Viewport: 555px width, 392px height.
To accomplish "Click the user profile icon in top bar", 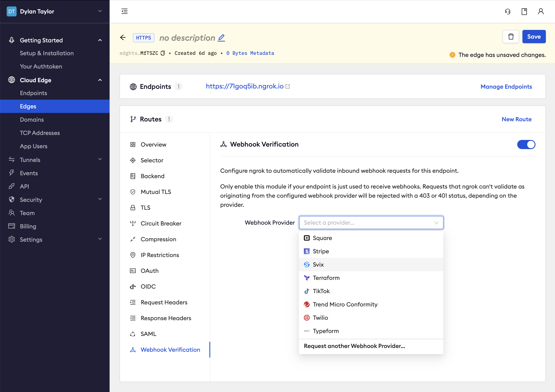I will pyautogui.click(x=541, y=11).
